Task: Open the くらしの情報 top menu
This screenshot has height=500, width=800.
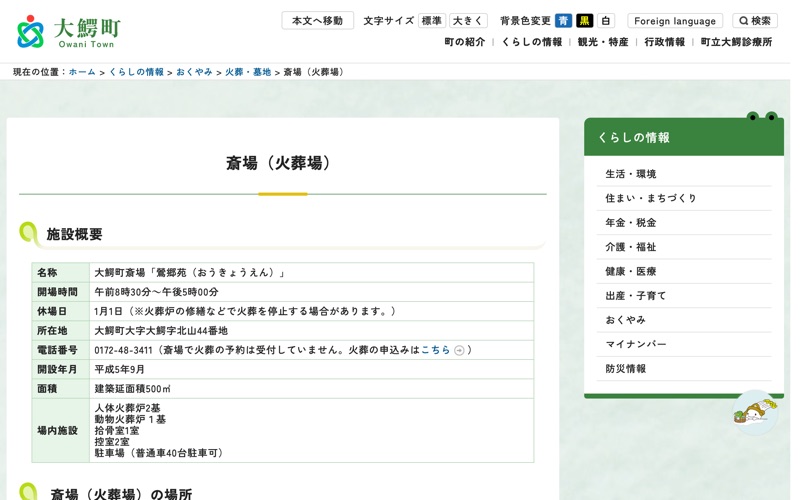Action: (x=532, y=42)
